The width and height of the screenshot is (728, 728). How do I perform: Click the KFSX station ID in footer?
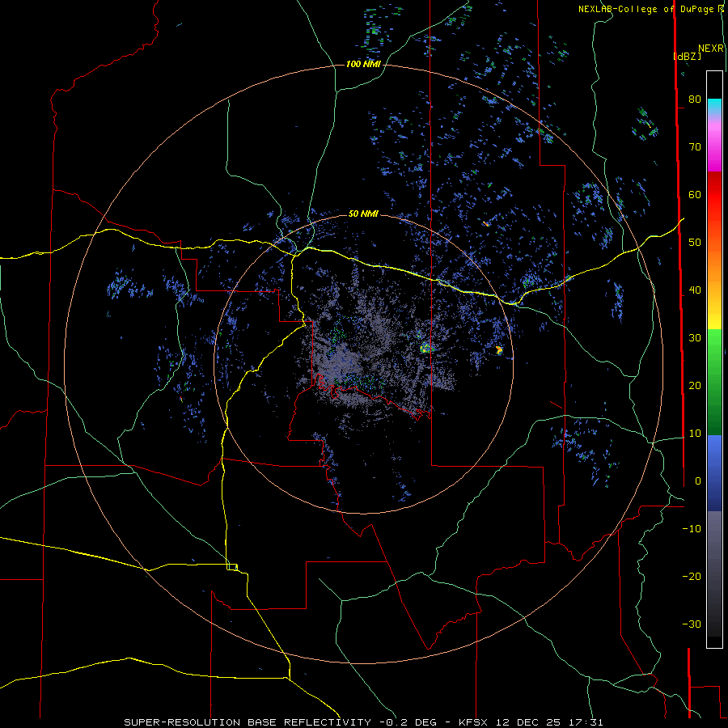click(x=473, y=722)
